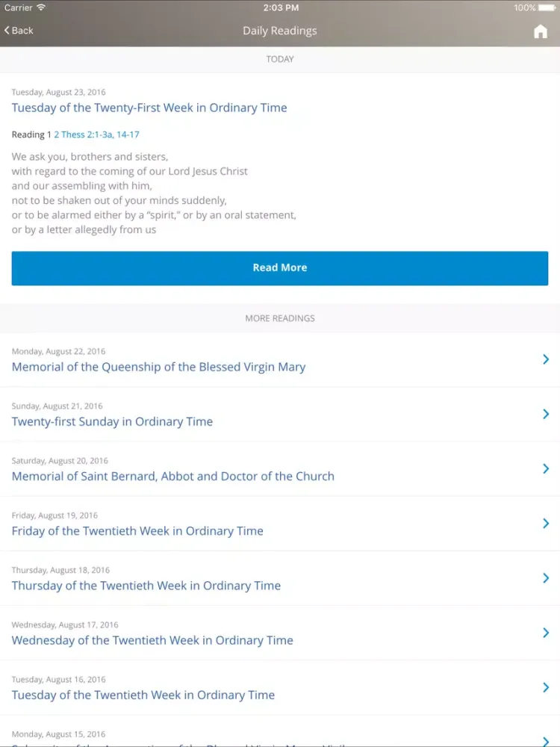
Task: Tap the Wi-Fi icon in status bar
Action: (x=41, y=7)
